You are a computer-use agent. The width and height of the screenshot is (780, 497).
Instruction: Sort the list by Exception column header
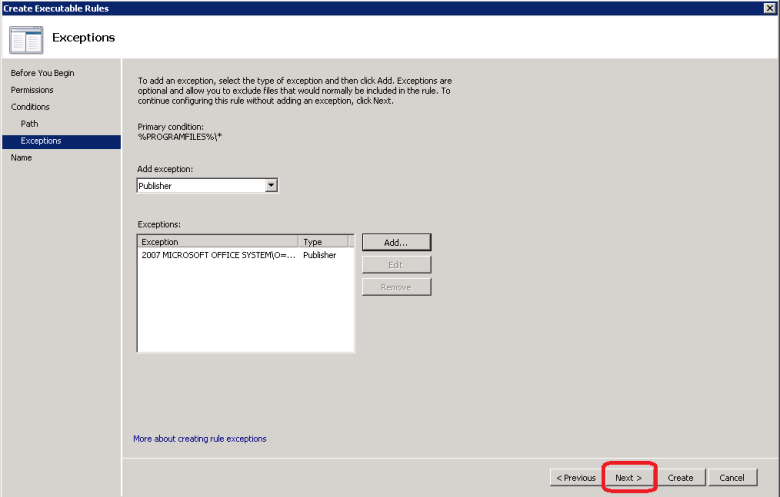tap(217, 242)
